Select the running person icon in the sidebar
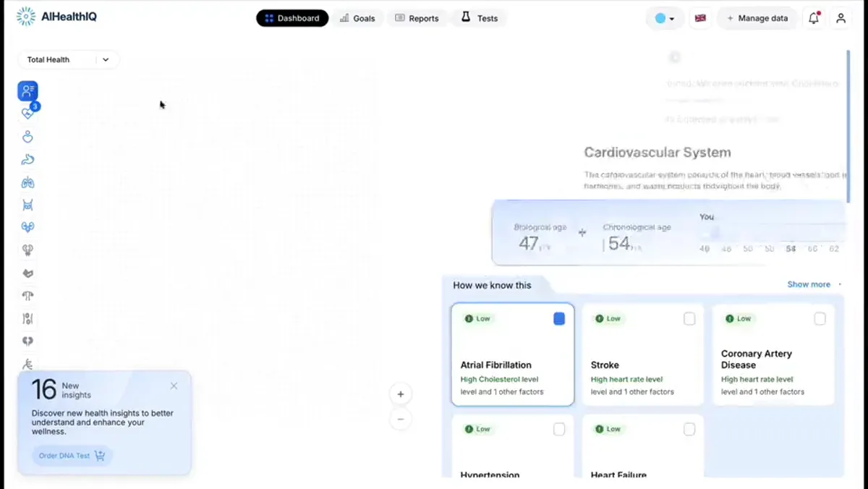 click(x=27, y=364)
